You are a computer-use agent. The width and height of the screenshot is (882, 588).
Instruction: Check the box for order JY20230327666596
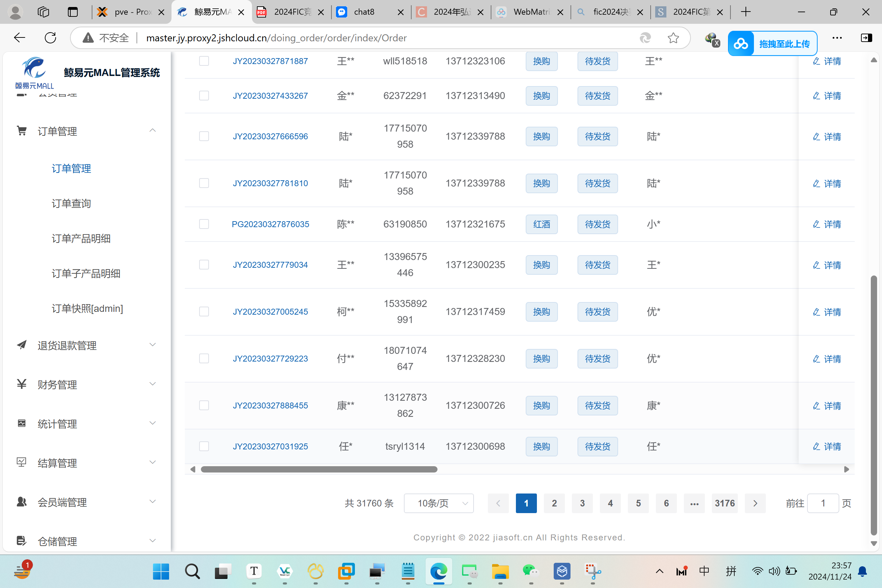[204, 136]
